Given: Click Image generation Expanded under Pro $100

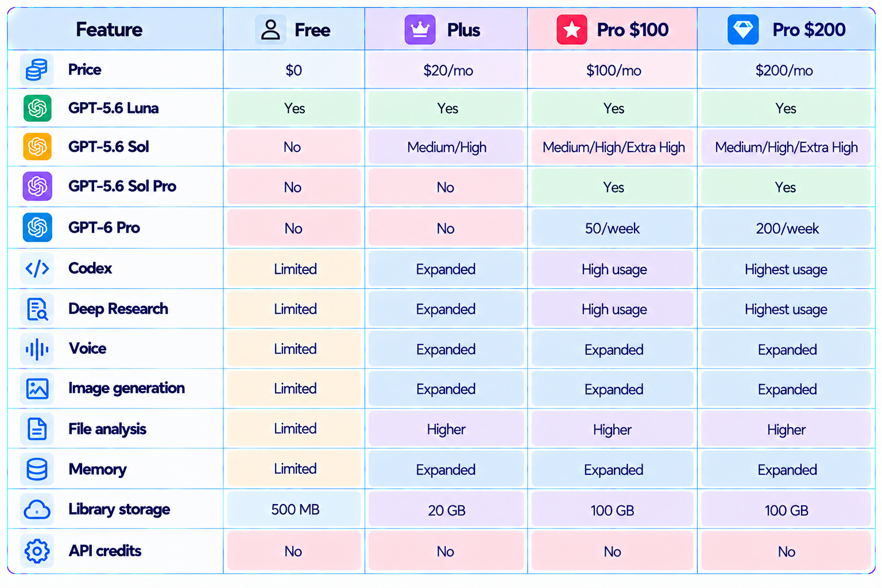Looking at the screenshot, I should (613, 389).
